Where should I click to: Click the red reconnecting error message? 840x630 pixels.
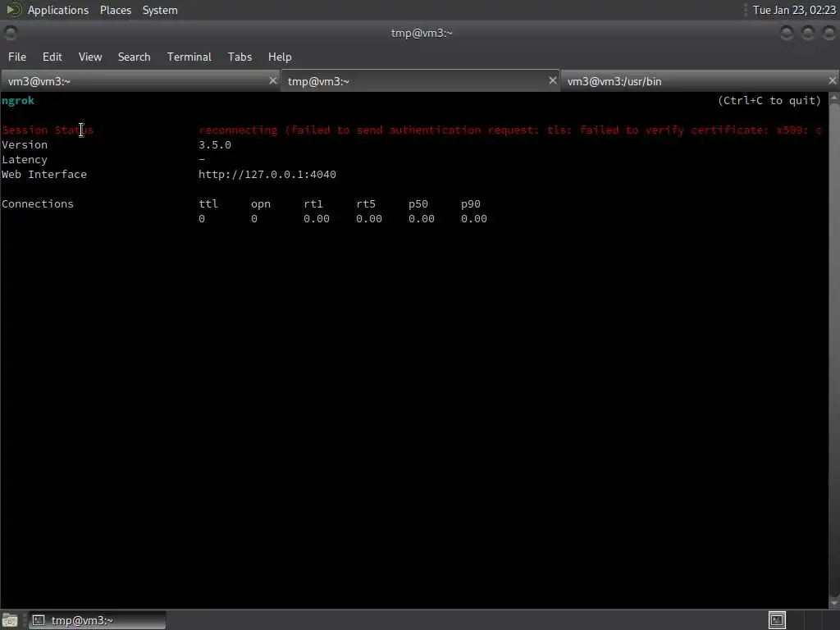pyautogui.click(x=510, y=130)
